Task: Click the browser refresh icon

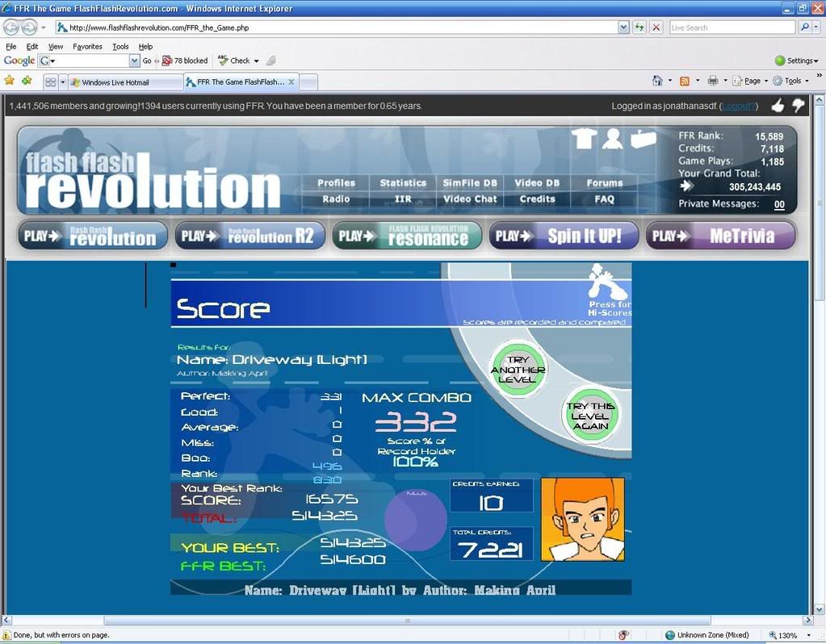Action: [639, 27]
